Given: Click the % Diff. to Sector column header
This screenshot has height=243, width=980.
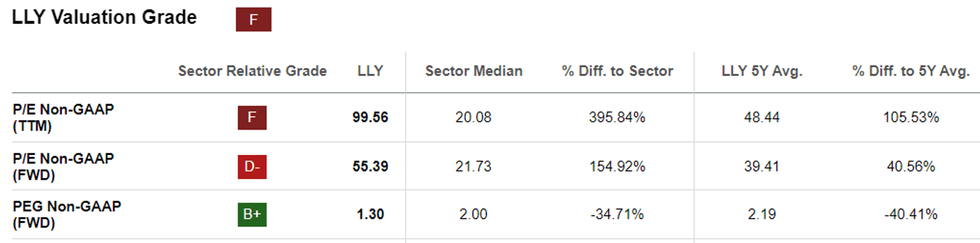Looking at the screenshot, I should point(617,71).
